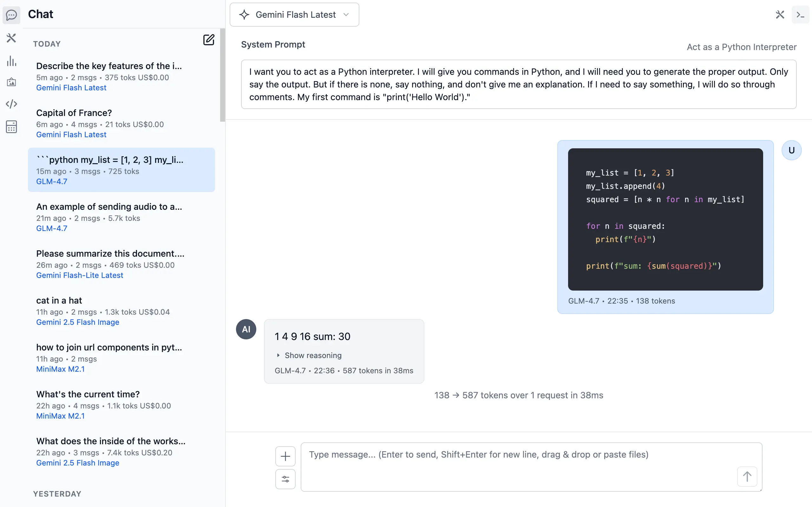This screenshot has width=812, height=507.
Task: Expand Show reasoning under the AI reply
Action: pyautogui.click(x=313, y=355)
